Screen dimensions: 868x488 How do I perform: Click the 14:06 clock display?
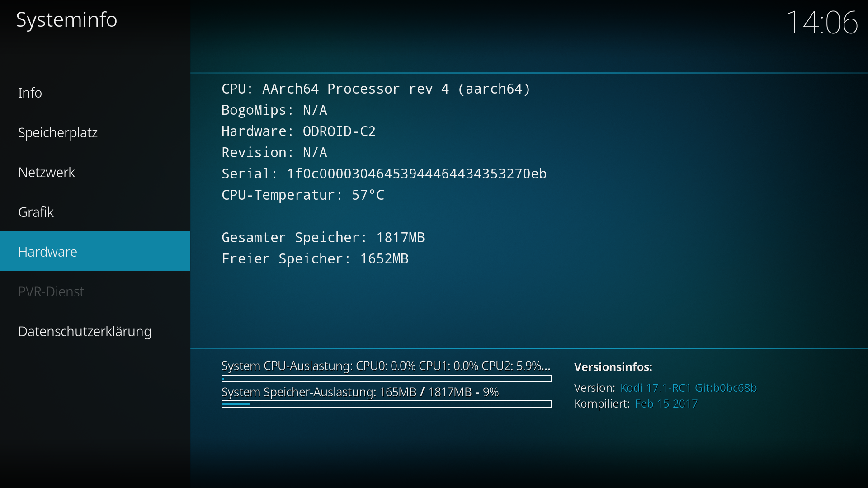[x=821, y=22]
